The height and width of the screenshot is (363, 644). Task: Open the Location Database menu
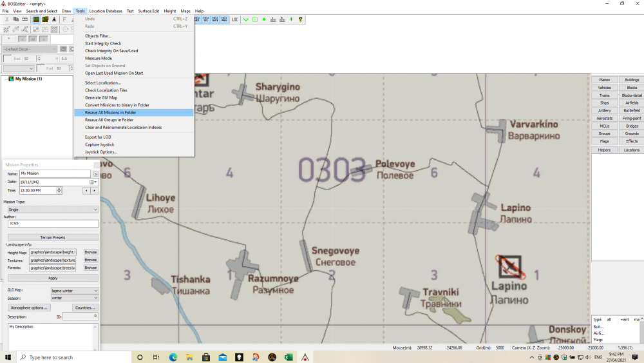[106, 11]
